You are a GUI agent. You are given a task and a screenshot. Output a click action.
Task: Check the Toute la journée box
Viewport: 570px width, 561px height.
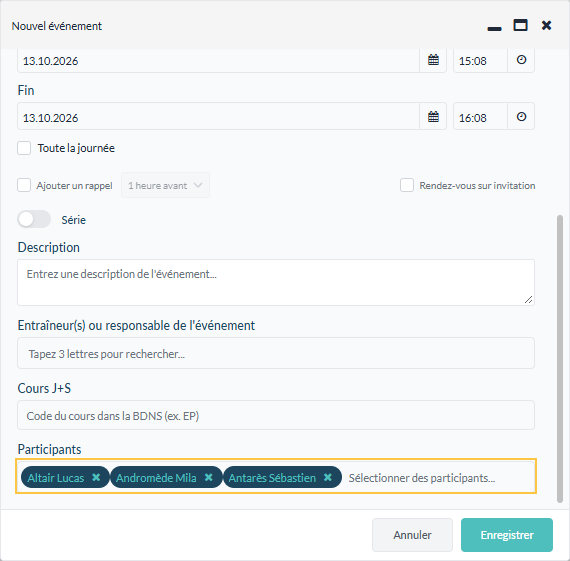[x=24, y=148]
